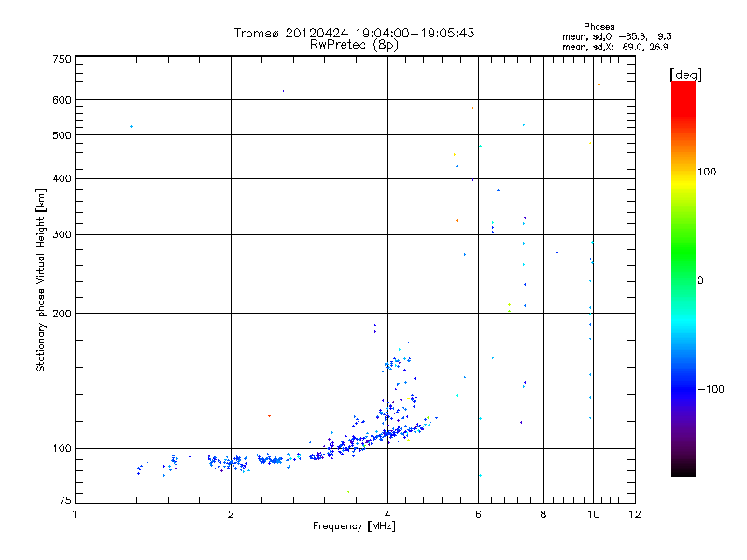The height and width of the screenshot is (560, 747).
Task: Click the x-axis tick label 1
Action: click(x=75, y=514)
